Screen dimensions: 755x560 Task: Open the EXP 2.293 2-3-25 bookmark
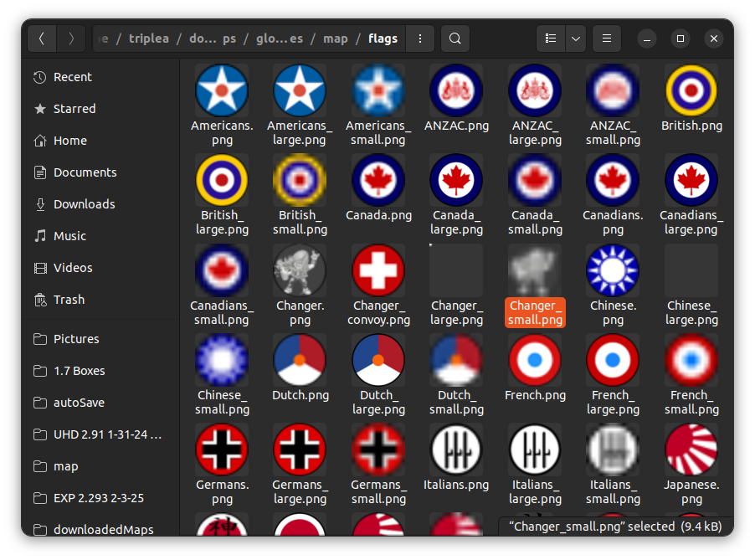click(x=100, y=498)
